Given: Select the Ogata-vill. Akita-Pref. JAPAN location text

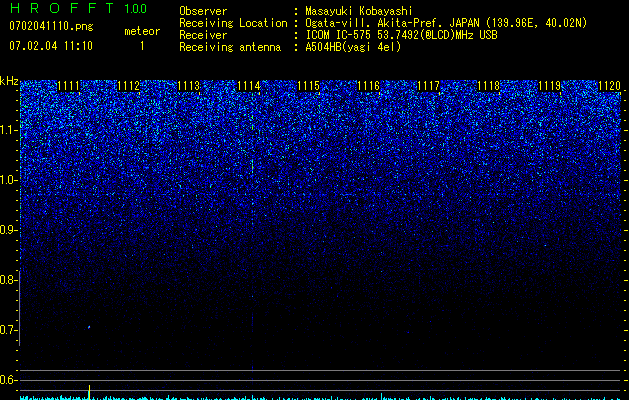Looking at the screenshot, I should pyautogui.click(x=446, y=23).
